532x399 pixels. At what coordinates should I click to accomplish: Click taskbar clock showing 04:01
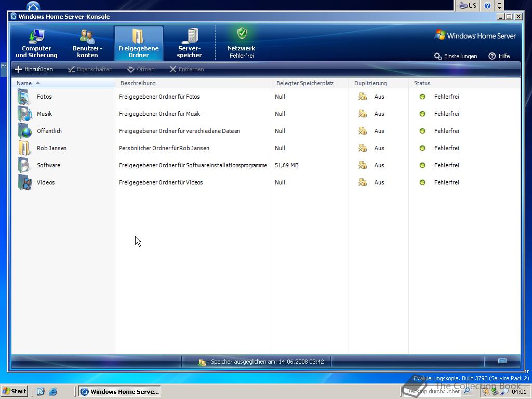[519, 392]
